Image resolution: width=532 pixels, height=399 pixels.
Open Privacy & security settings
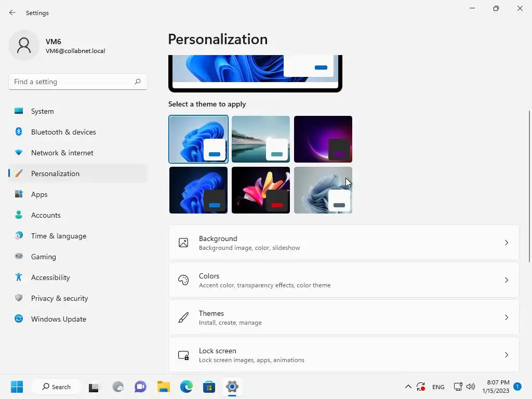[x=78, y=298]
